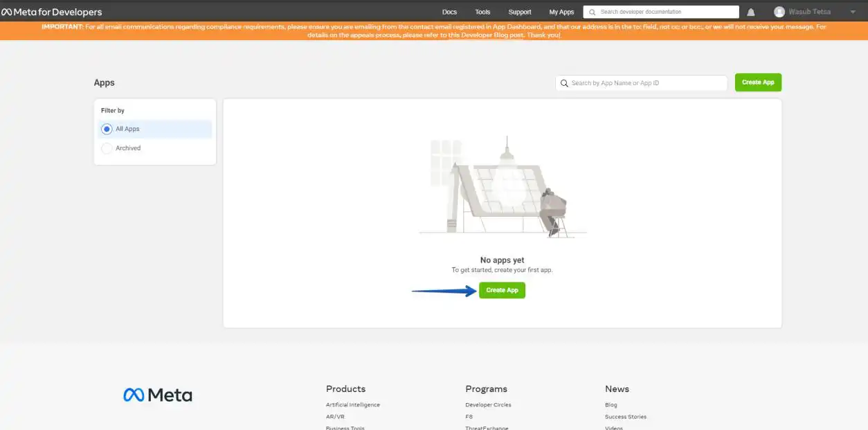The width and height of the screenshot is (868, 430).
Task: Click the top-right Create App button
Action: 758,82
